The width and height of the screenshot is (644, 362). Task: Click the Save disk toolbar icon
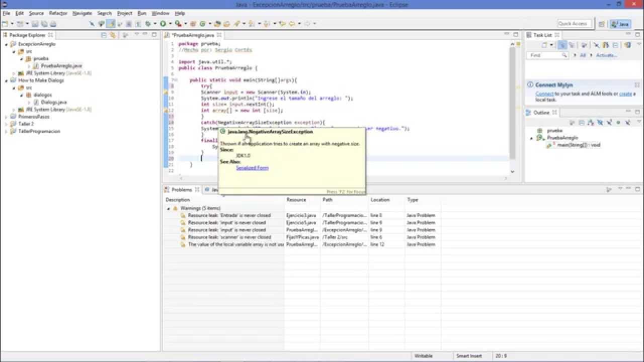35,24
